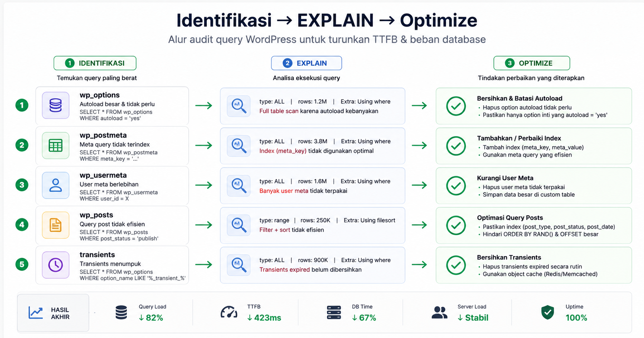Click magnifier icon in rows: 1.6M card

tap(238, 185)
